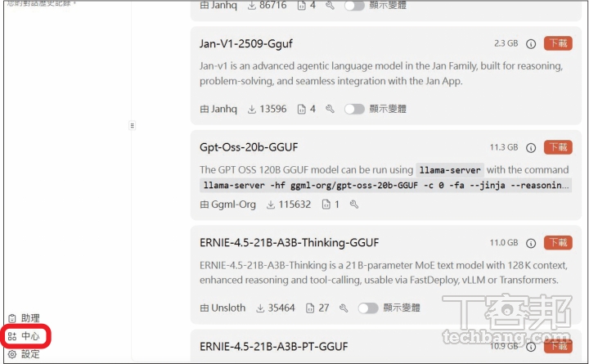Click file count icon next to 1 in Gpt-Oss card

coord(326,204)
